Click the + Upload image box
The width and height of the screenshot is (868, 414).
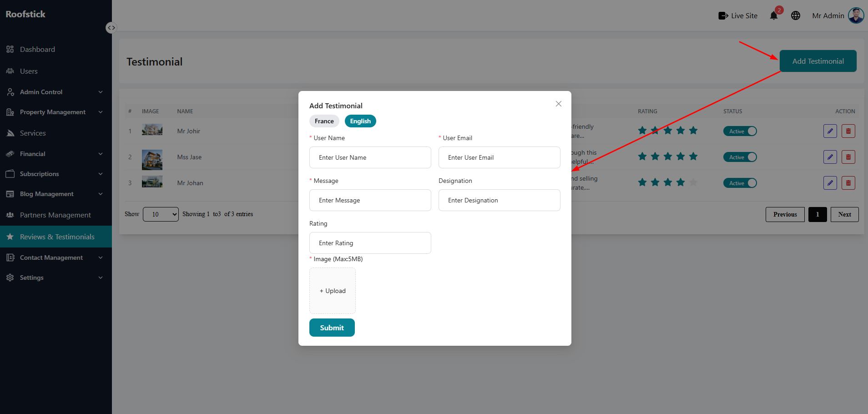pyautogui.click(x=333, y=291)
